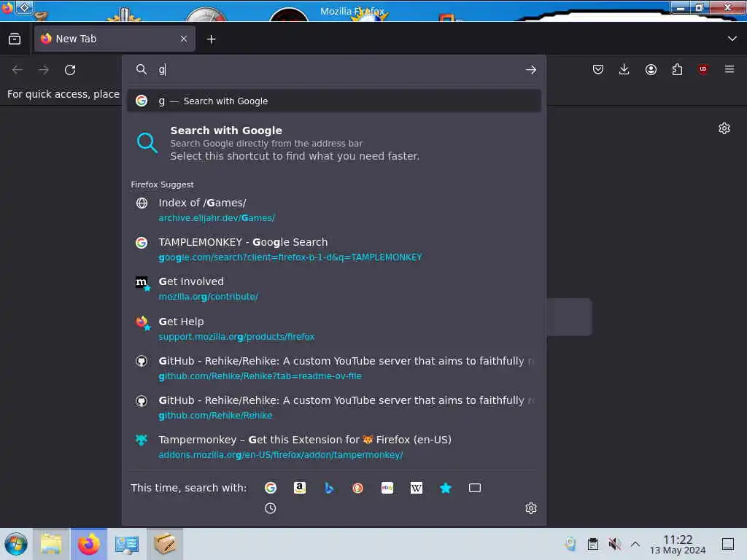Open the list all tabs dropdown
Viewport: 747px width, 560px height.
(732, 39)
